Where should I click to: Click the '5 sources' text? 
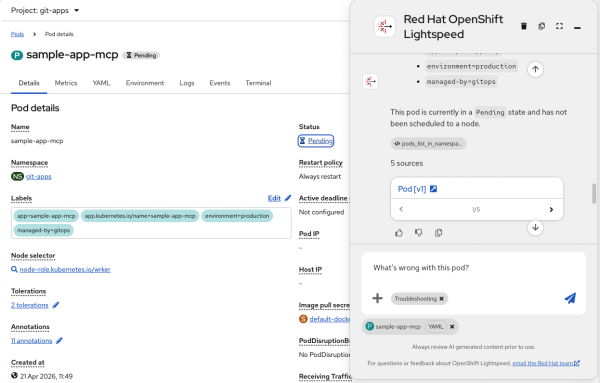coord(406,163)
